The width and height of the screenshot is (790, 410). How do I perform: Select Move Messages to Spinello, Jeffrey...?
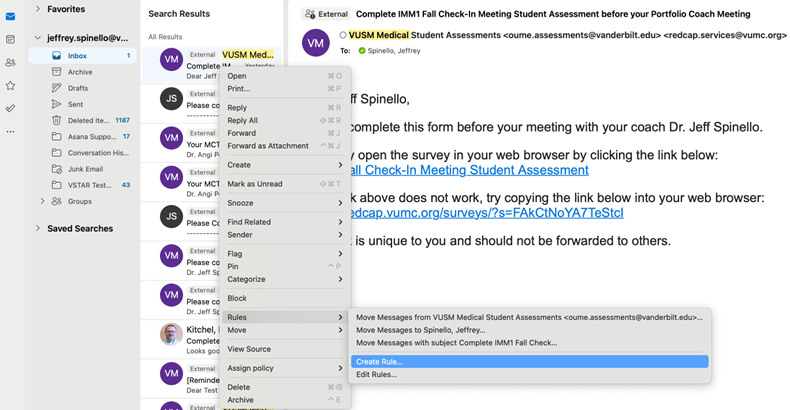(x=530, y=330)
